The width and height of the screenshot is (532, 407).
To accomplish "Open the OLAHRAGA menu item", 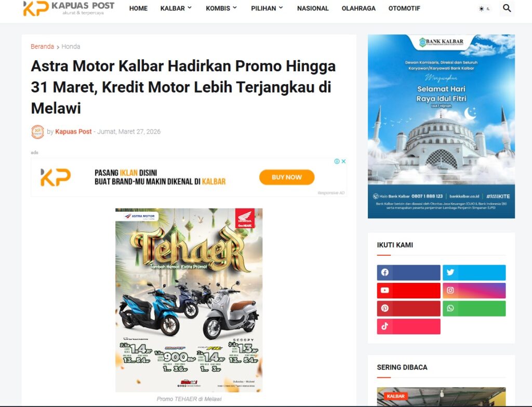I will click(x=358, y=8).
